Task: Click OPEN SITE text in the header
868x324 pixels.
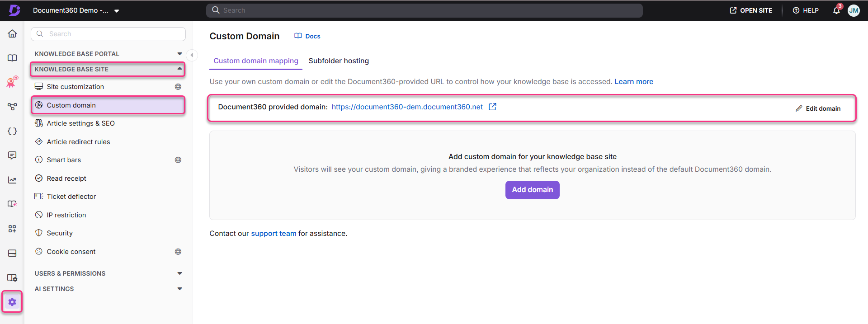Action: point(756,10)
